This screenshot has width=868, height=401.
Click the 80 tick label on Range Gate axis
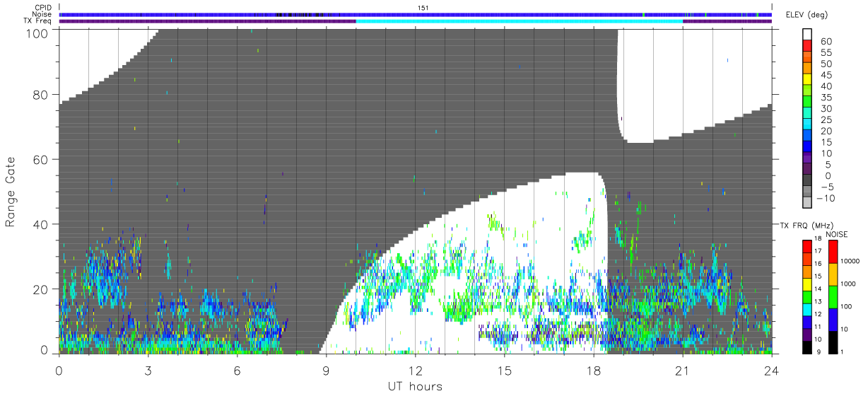pos(40,95)
